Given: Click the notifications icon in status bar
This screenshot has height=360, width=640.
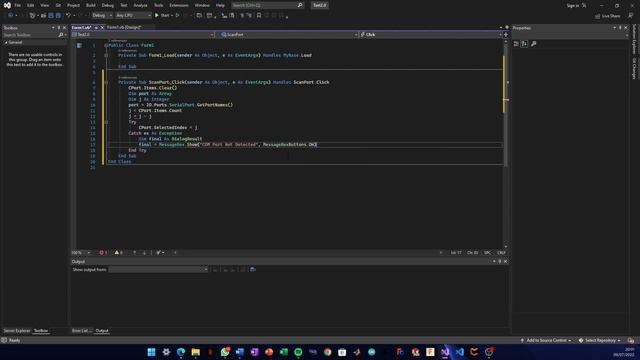Looking at the screenshot, I should pyautogui.click(x=631, y=340).
